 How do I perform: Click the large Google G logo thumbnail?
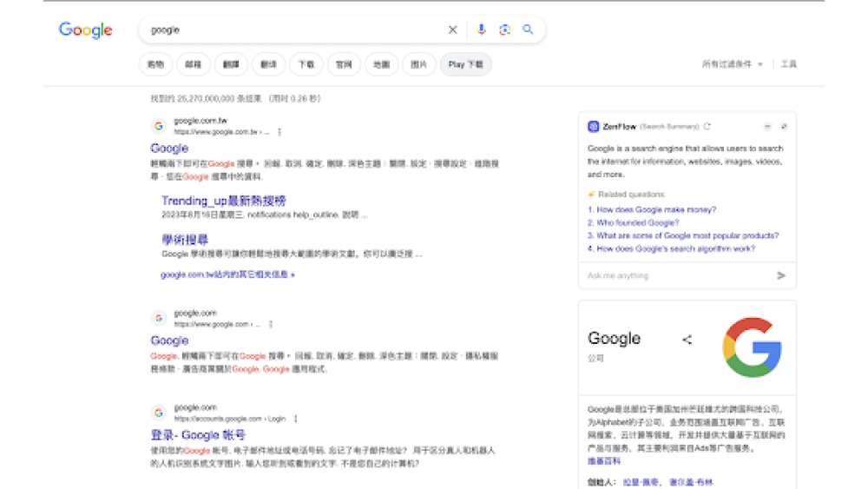pos(752,347)
